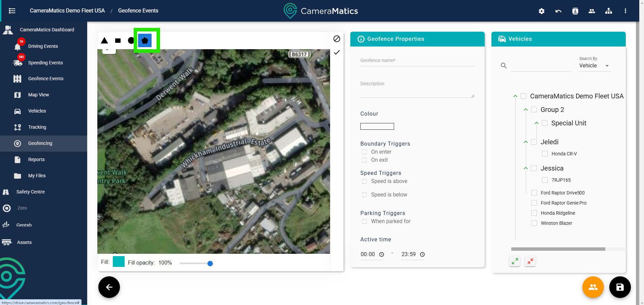The image size is (644, 305).
Task: Collapse the Jessica tree node
Action: coord(525,168)
